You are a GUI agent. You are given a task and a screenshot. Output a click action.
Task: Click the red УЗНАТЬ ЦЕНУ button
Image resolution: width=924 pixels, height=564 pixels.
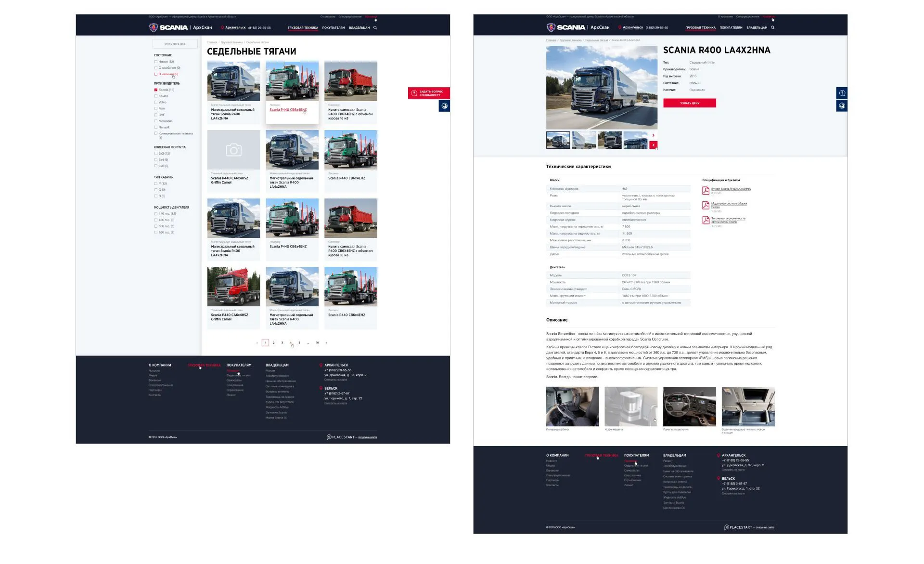click(x=689, y=103)
